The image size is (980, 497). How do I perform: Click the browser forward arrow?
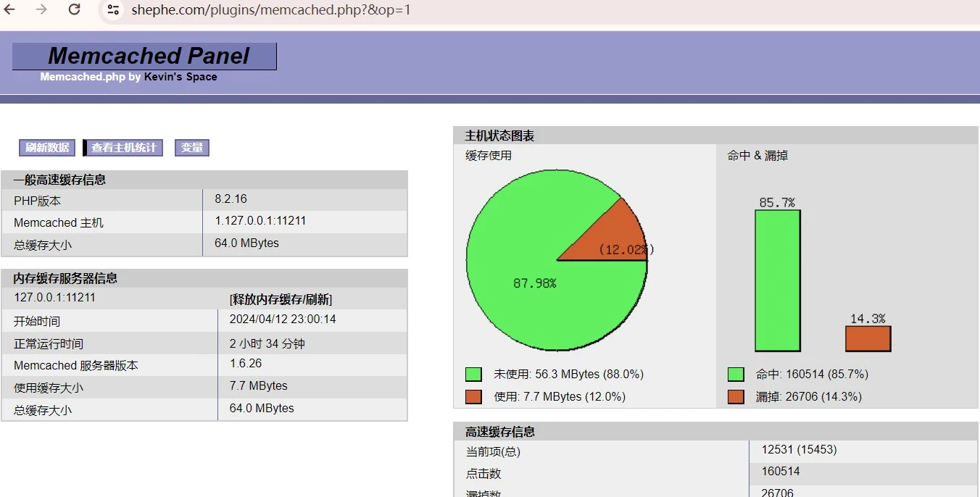click(40, 10)
